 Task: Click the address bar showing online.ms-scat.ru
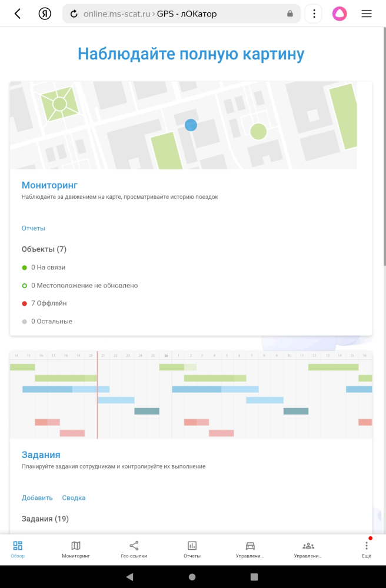click(x=181, y=14)
